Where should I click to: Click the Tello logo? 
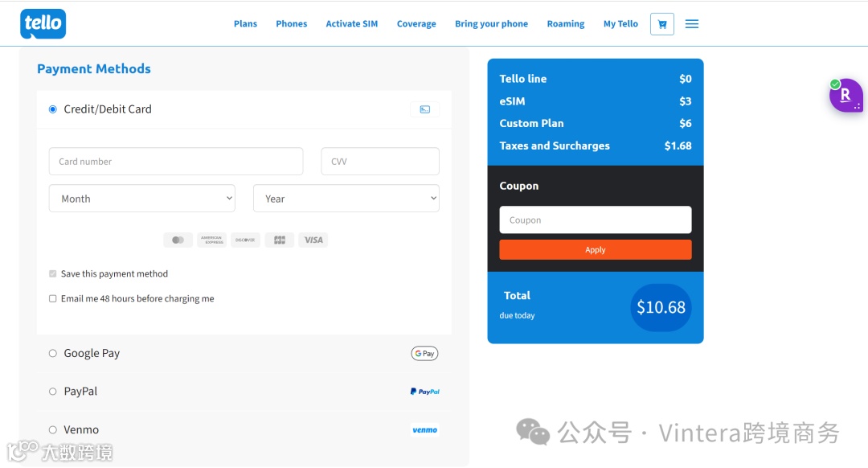[43, 24]
